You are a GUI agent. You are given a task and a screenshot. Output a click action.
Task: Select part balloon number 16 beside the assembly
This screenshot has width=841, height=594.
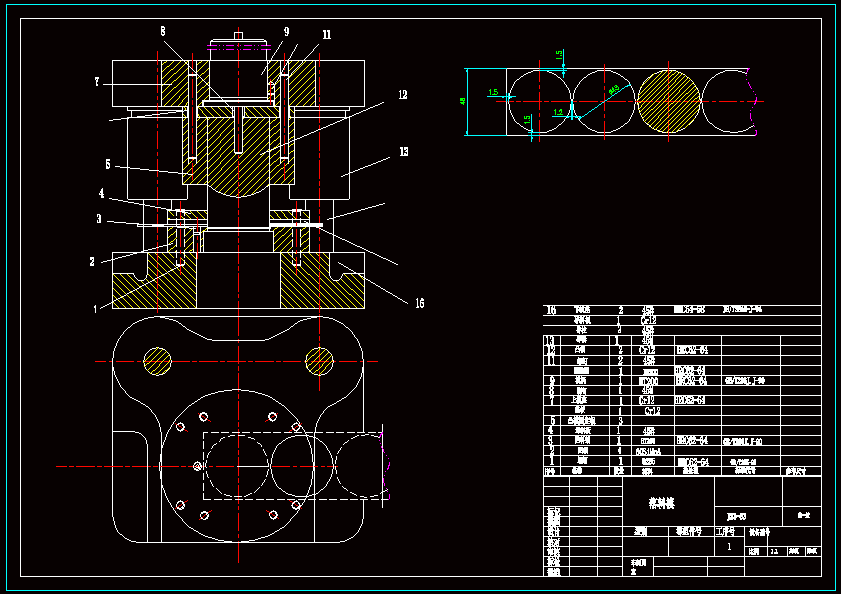click(x=419, y=304)
